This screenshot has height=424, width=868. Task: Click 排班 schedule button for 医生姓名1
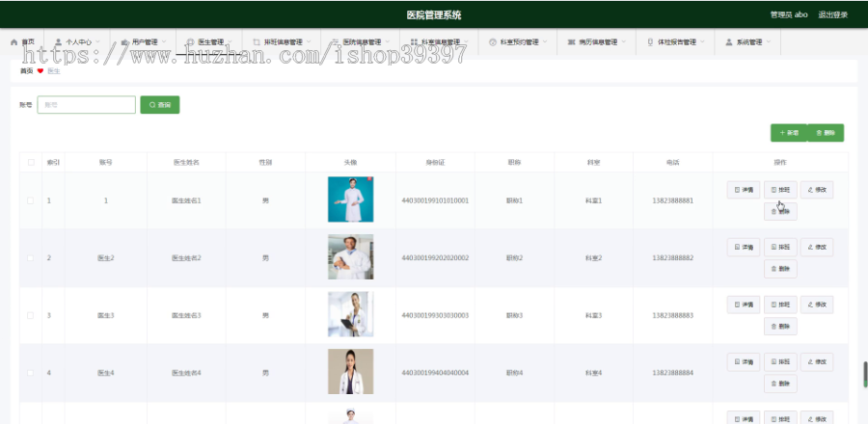[780, 190]
